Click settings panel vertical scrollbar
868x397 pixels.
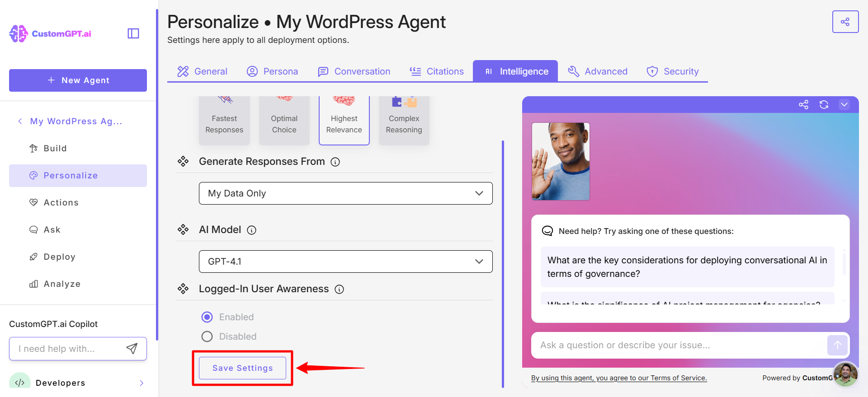click(x=503, y=264)
